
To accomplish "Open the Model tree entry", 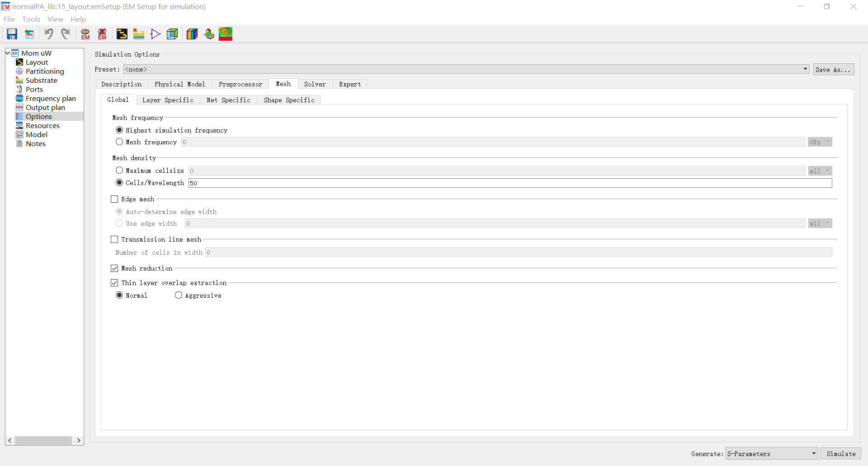I will coord(36,135).
